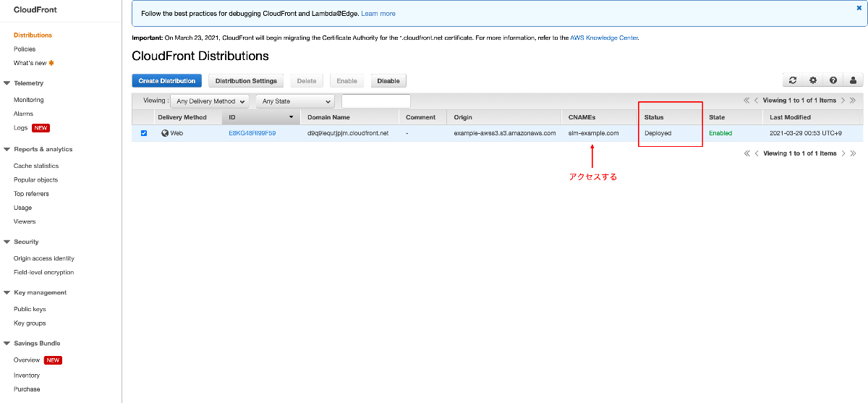Open the Logs page
Screen dimensions: 868x403
click(21, 128)
